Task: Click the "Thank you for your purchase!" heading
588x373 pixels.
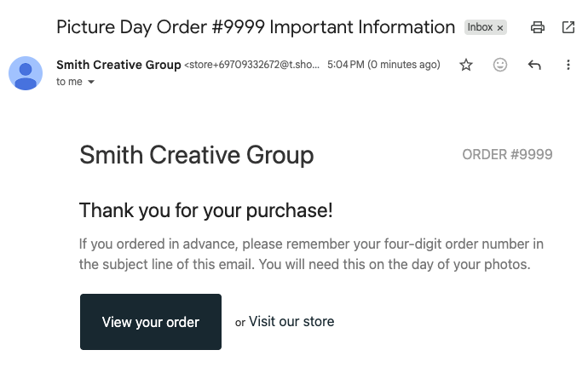Action: pyautogui.click(x=205, y=210)
